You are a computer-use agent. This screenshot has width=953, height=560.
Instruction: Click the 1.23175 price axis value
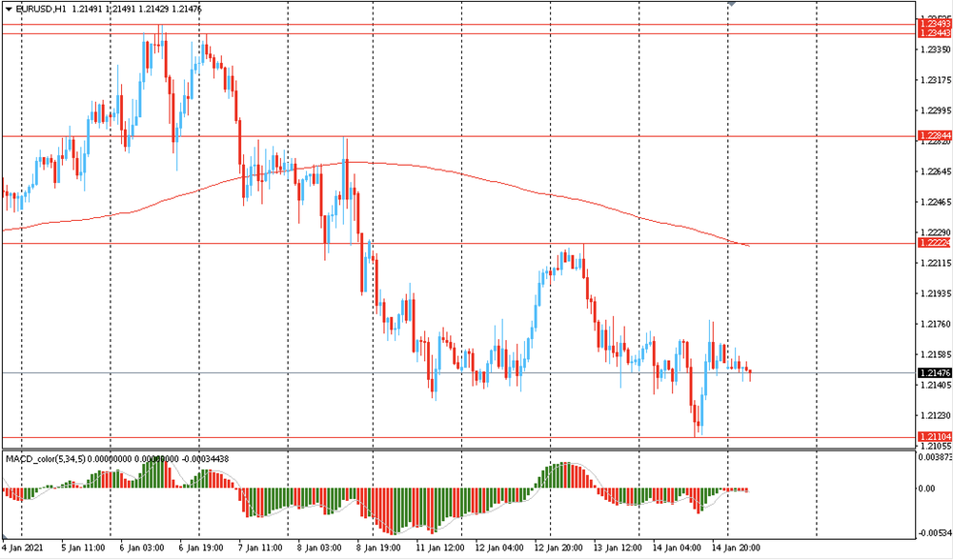pos(937,80)
